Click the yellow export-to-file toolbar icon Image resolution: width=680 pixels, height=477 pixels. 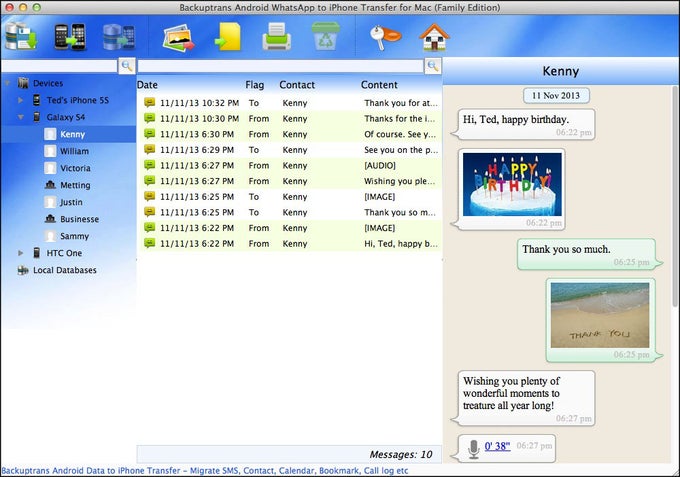tap(228, 37)
